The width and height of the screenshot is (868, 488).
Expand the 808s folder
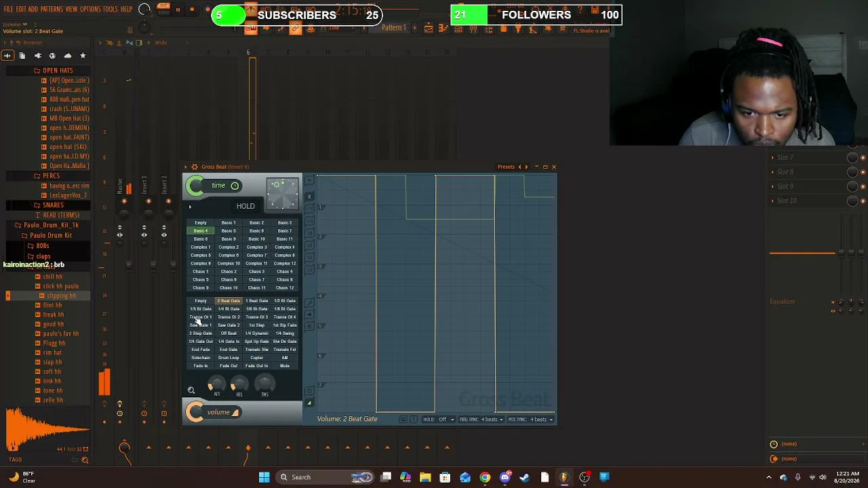(x=43, y=246)
